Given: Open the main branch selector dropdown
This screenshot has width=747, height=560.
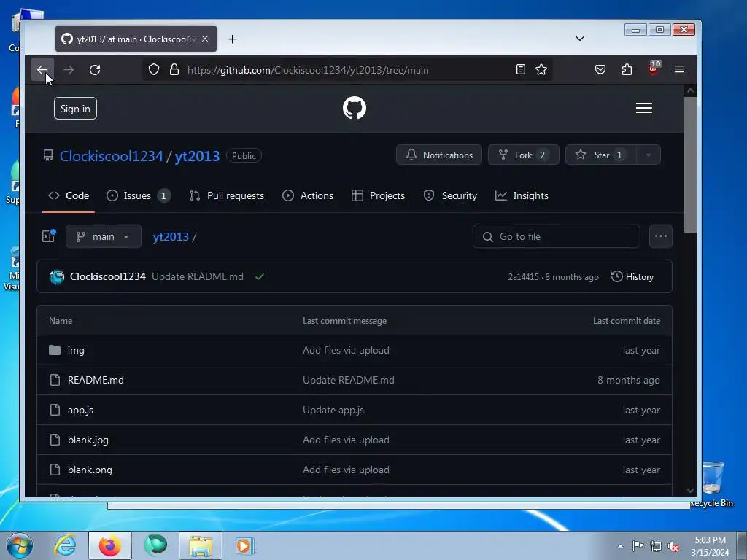Looking at the screenshot, I should 104,236.
